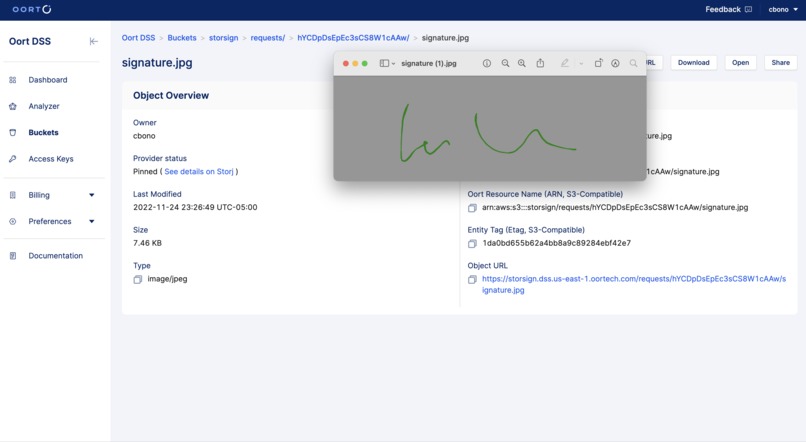The width and height of the screenshot is (806, 442).
Task: Open the cbono account dropdown
Action: [783, 9]
